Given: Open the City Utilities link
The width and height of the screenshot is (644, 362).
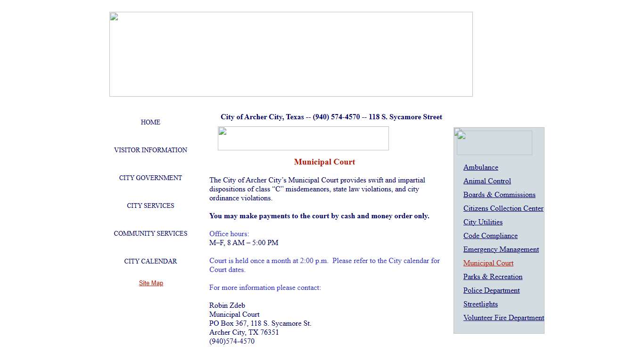Looking at the screenshot, I should pyautogui.click(x=483, y=222).
